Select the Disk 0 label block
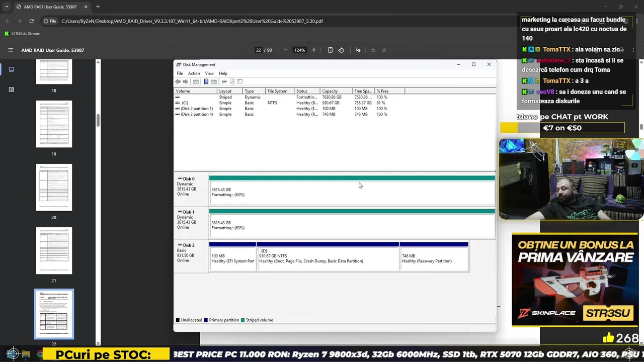This screenshot has height=362, width=644. (191, 190)
